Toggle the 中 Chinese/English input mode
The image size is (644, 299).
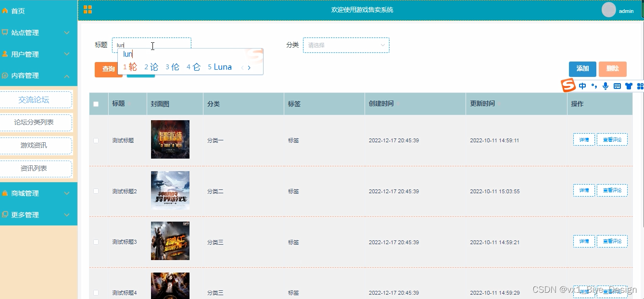582,86
